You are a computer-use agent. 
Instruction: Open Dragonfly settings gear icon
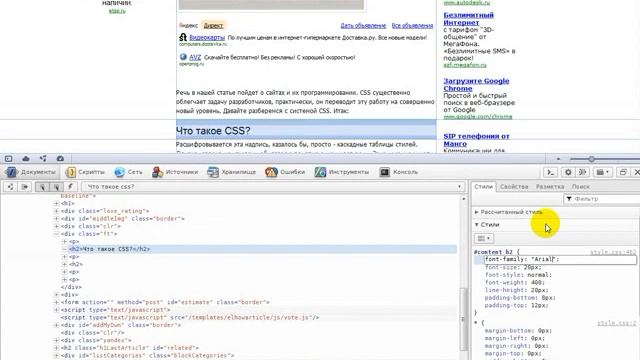click(568, 172)
